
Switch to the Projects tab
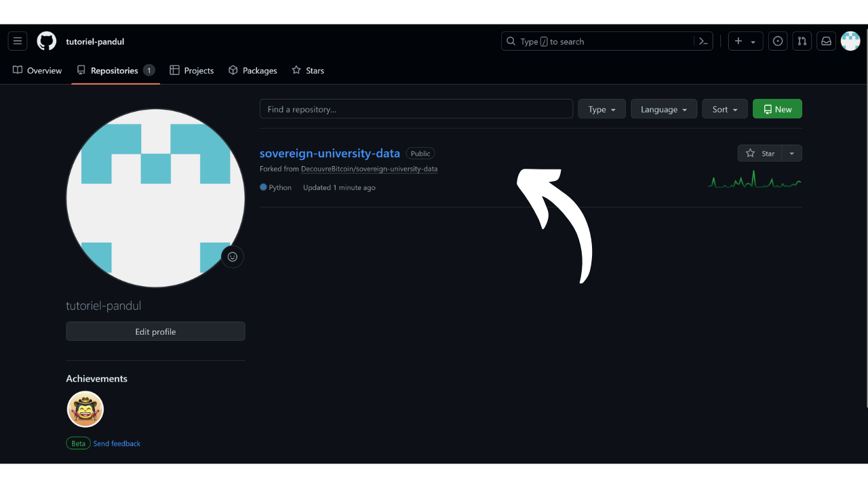192,70
